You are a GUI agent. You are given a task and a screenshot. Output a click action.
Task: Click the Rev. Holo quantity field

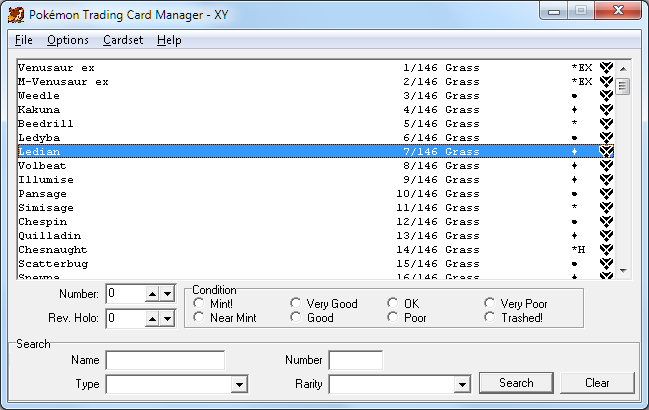click(x=126, y=319)
